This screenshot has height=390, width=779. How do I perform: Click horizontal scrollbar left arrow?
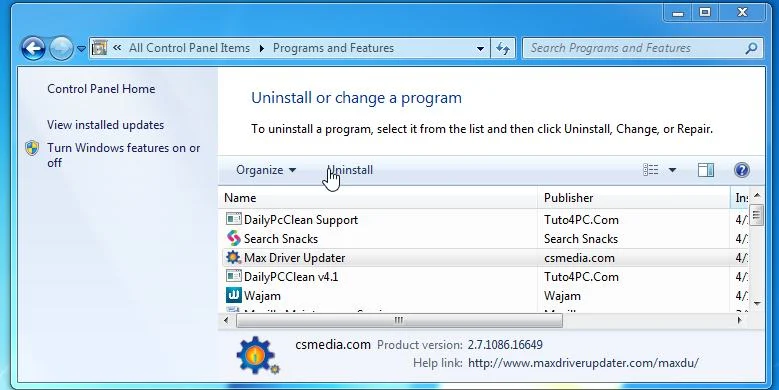pyautogui.click(x=227, y=320)
